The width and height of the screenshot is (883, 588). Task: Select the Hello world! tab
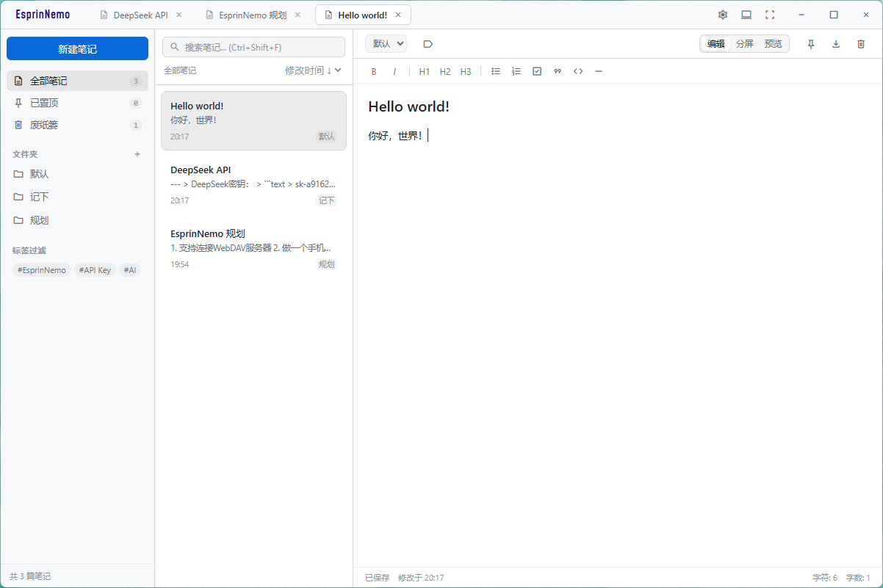362,15
